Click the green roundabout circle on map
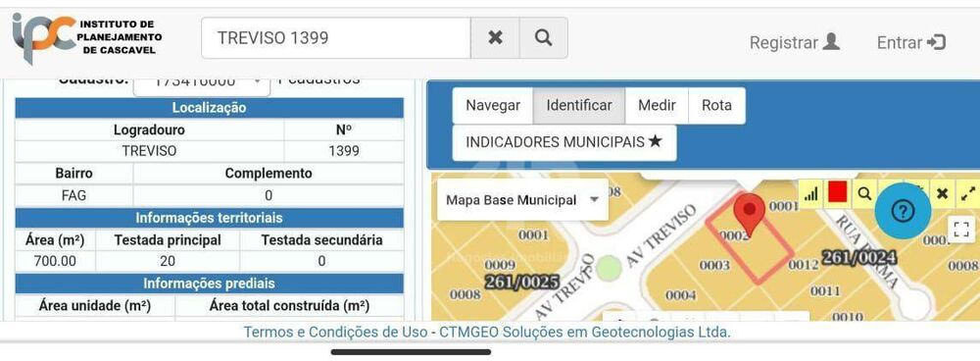Viewport: 980px width, 361px height. coord(609,269)
